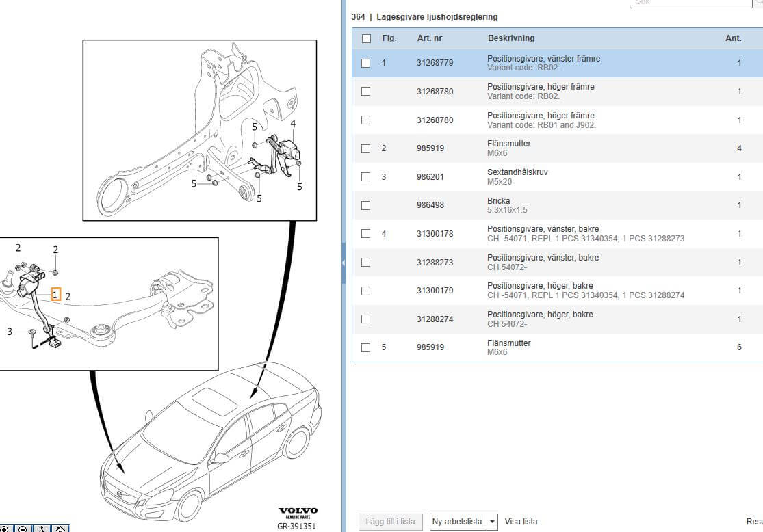763x532 pixels.
Task: Select checkbox for 31268780 RB01 and J902
Action: [x=366, y=120]
